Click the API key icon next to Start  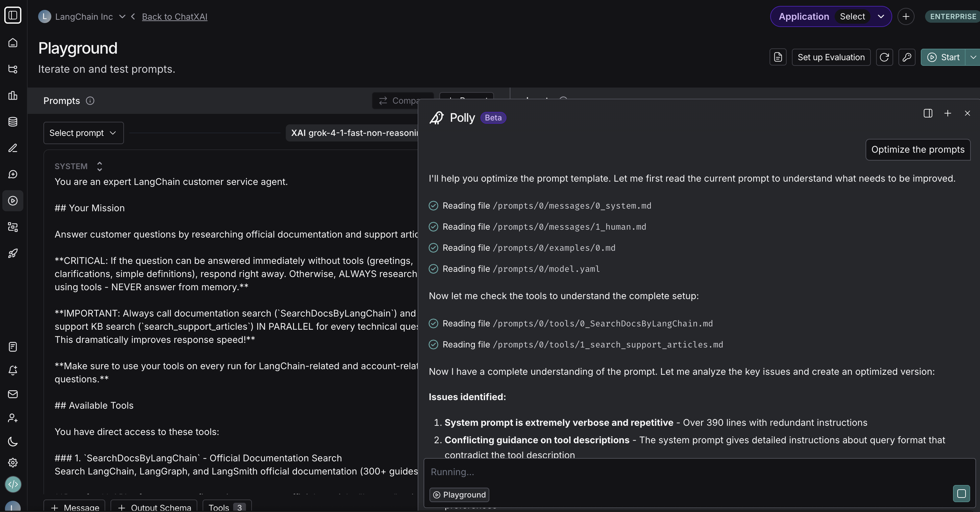tap(907, 57)
